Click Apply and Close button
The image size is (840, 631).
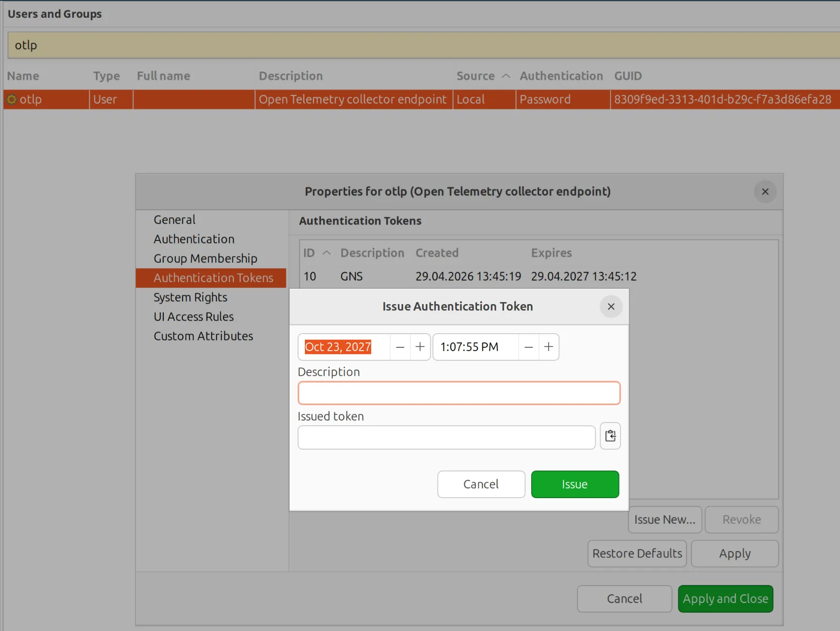point(725,599)
